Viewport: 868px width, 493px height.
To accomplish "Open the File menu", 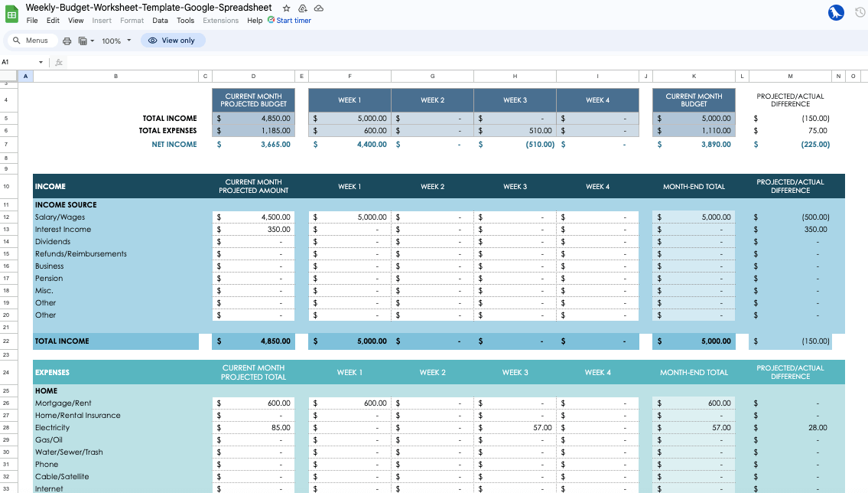I will [32, 21].
